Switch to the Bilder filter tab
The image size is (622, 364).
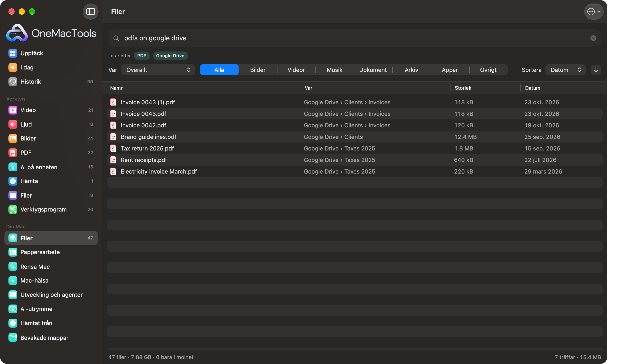point(258,70)
